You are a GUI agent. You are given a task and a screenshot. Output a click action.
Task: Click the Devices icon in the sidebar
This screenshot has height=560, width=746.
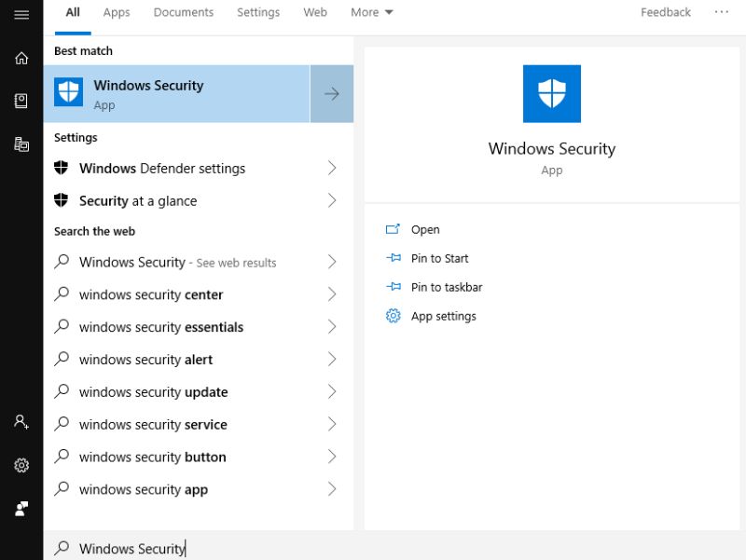point(21,144)
